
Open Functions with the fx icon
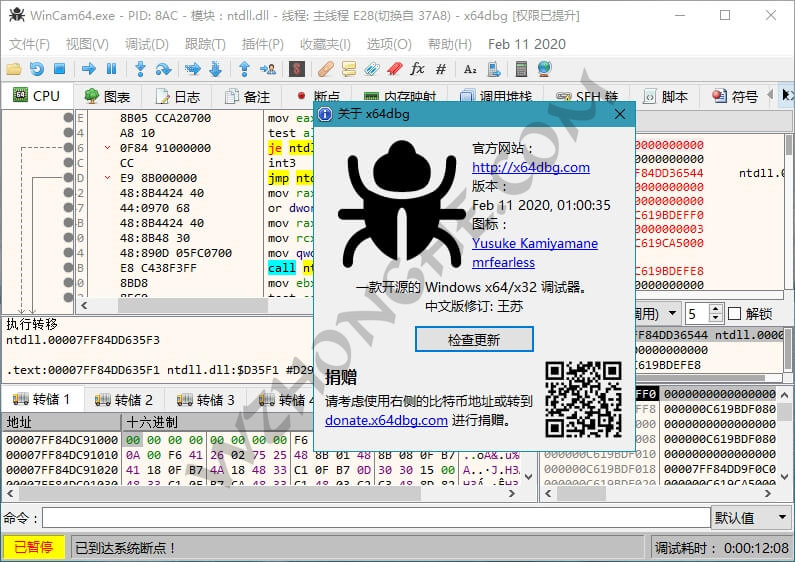(417, 68)
